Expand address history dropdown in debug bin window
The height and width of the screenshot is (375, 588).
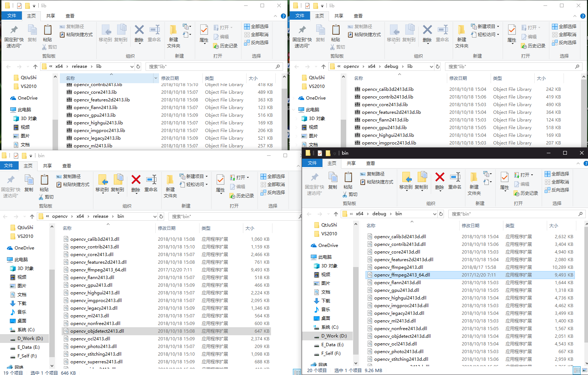pyautogui.click(x=434, y=214)
